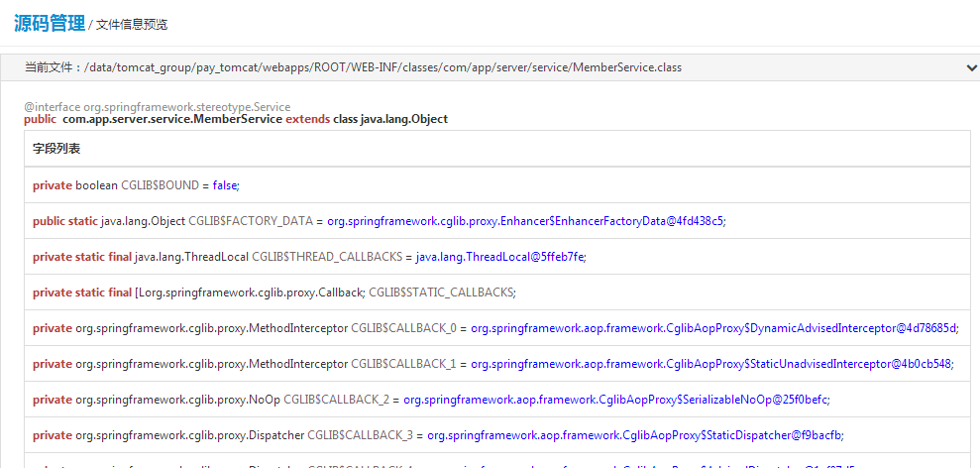Click the 文件信息预览 breadcrumb text

tap(132, 25)
